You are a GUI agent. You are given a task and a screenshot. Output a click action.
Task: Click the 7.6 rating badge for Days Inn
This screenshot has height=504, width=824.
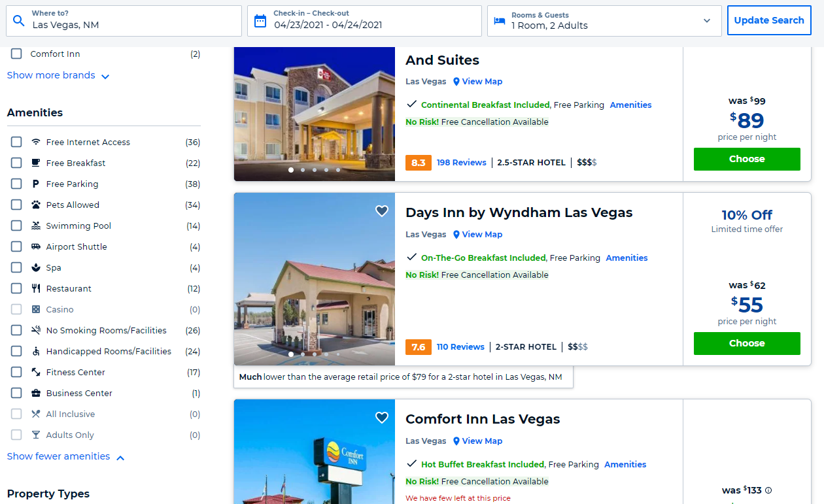point(419,347)
